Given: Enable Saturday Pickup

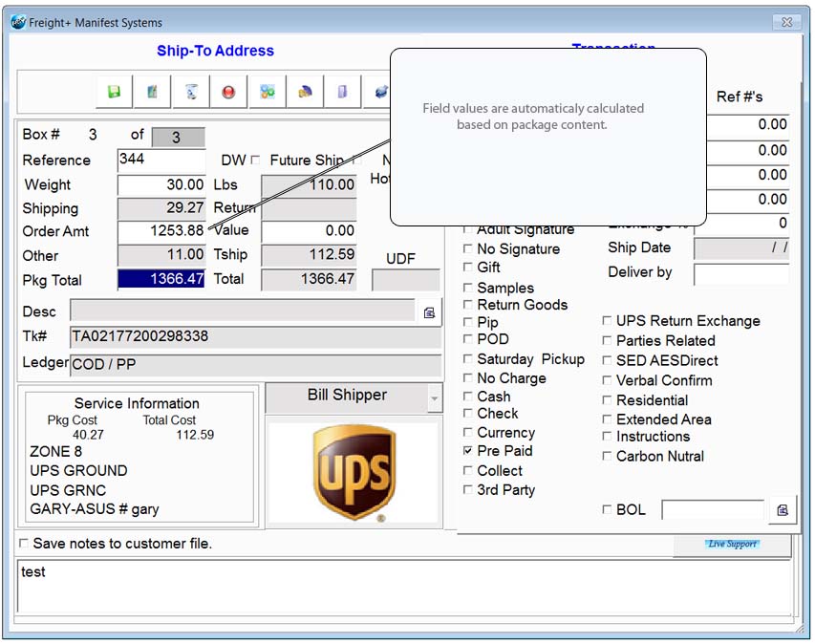Looking at the screenshot, I should tap(469, 359).
